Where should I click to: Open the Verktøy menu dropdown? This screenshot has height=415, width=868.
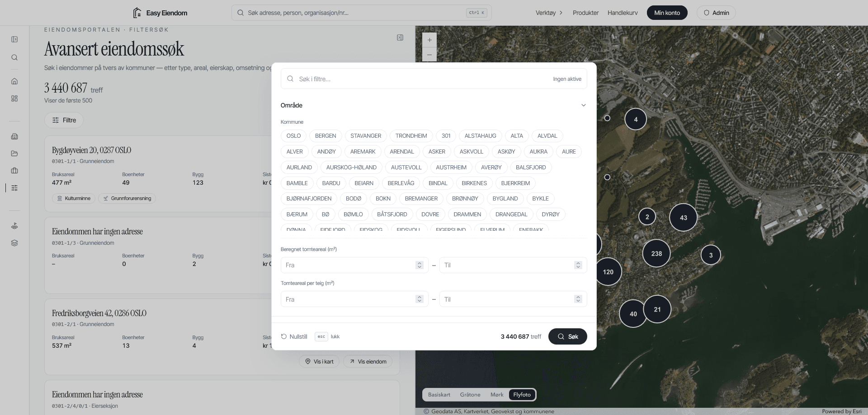tap(549, 13)
